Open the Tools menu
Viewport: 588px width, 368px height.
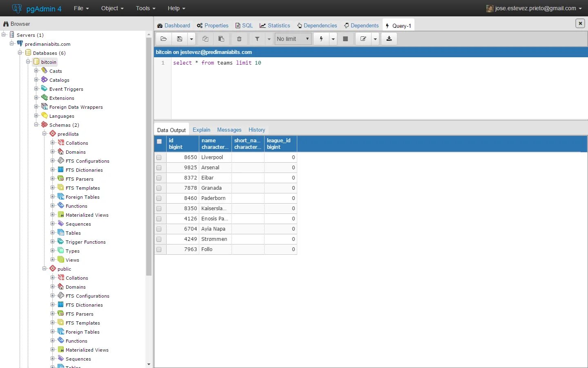click(x=146, y=8)
